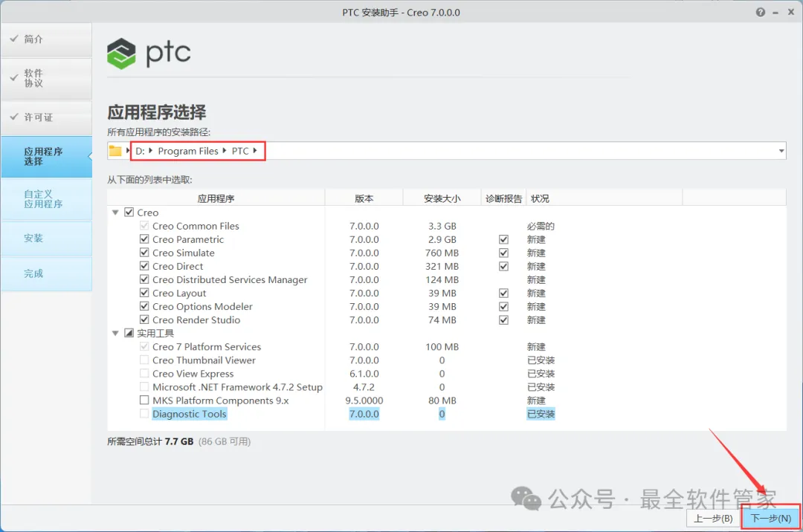Open the 自定义应用程序 step
This screenshot has width=803, height=532.
tap(47, 199)
